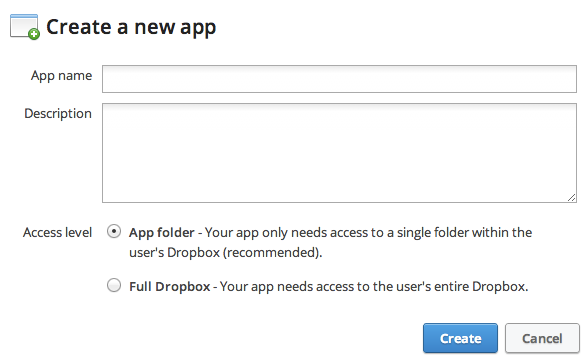Click 'Your app only needs access' description line

[368, 233]
